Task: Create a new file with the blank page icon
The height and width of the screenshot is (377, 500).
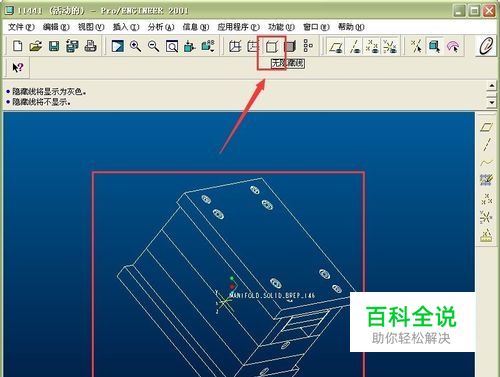Action: point(17,46)
